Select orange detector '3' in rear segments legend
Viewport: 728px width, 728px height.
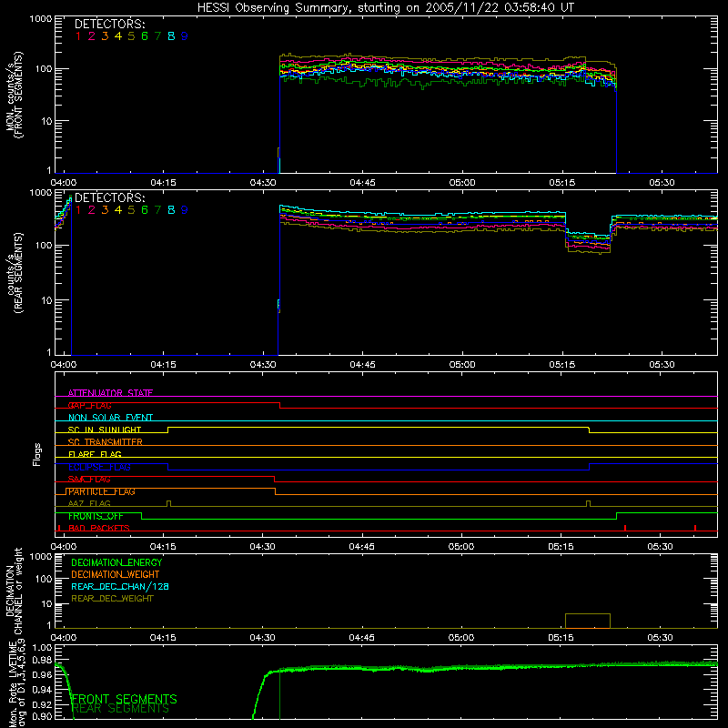[105, 210]
